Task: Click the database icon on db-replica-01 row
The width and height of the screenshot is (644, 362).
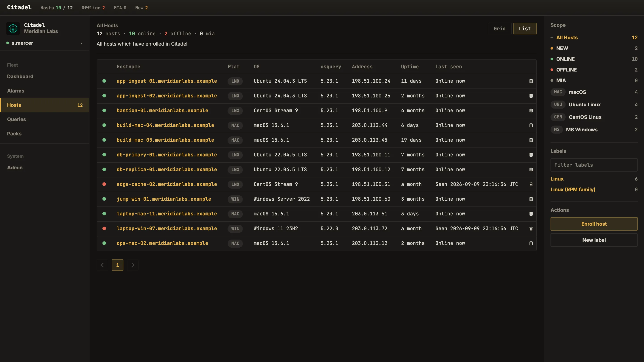Action: [x=531, y=170]
